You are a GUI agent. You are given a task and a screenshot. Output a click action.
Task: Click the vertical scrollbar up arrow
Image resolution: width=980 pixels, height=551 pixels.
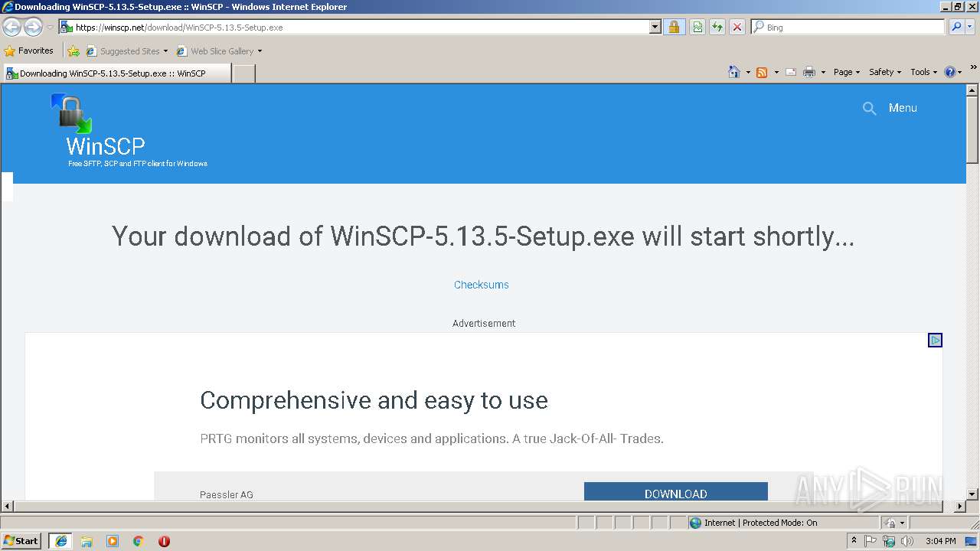pos(972,90)
